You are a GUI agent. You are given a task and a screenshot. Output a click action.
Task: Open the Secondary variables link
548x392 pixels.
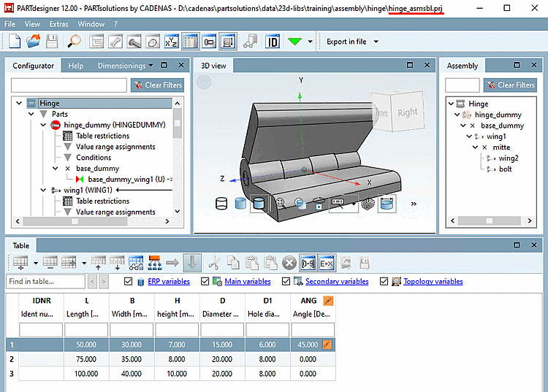pyautogui.click(x=337, y=282)
